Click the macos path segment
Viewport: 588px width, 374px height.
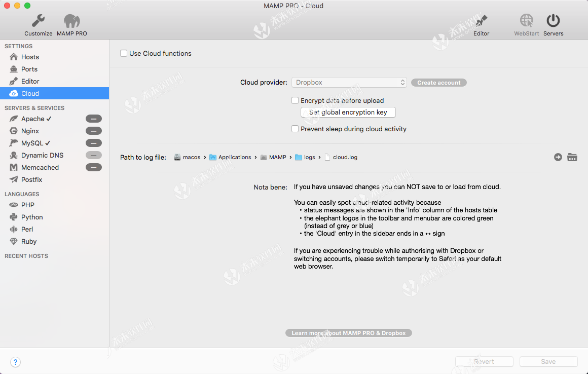tap(187, 157)
